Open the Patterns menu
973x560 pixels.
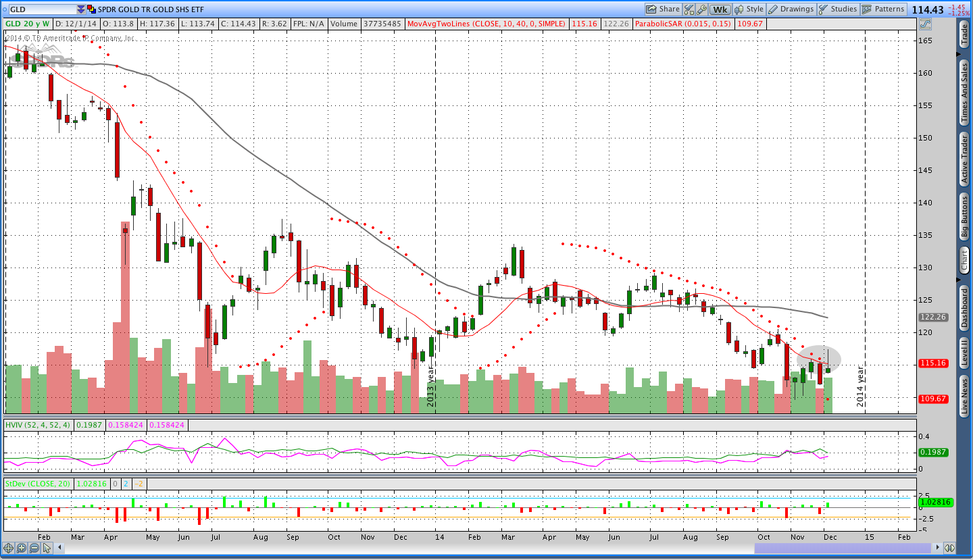click(884, 9)
